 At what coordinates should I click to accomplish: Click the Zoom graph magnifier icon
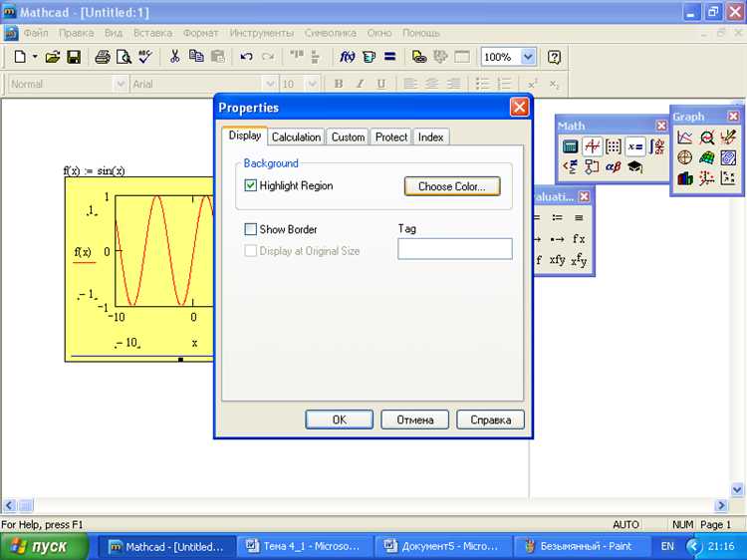point(706,138)
